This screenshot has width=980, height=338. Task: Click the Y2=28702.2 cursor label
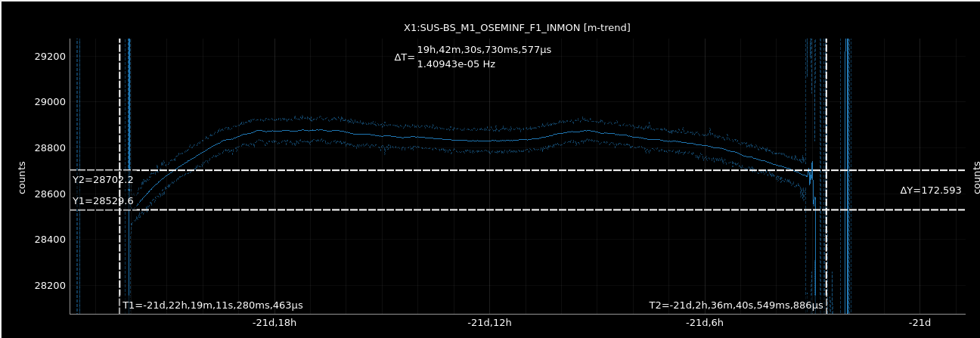[103, 180]
